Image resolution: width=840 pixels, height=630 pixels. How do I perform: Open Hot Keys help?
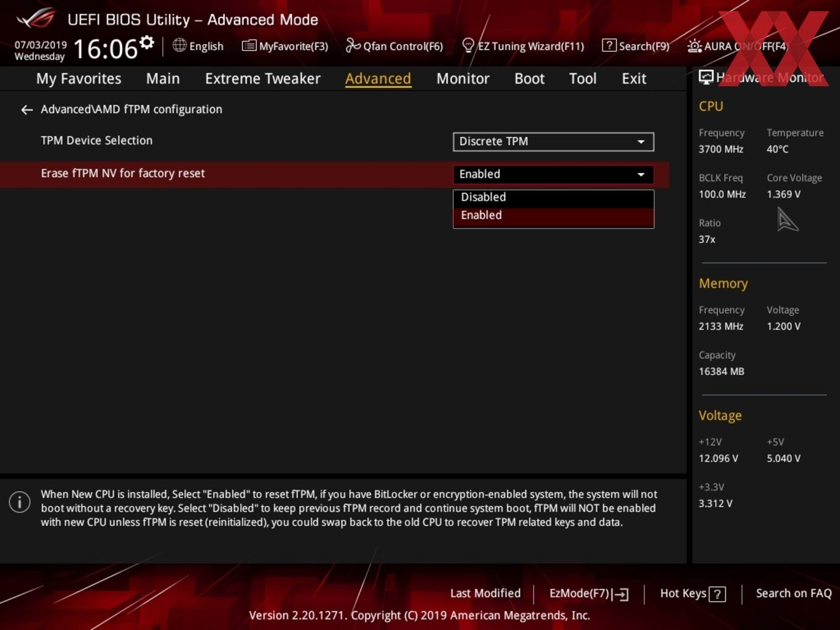693,594
